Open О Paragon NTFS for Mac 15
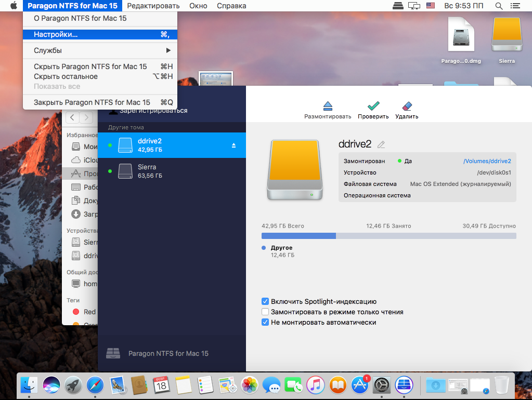Viewport: 532px width, 400px height. 100,18
